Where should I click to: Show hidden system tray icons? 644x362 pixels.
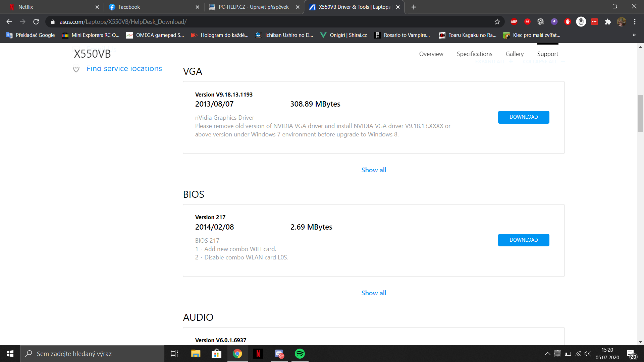(x=547, y=354)
